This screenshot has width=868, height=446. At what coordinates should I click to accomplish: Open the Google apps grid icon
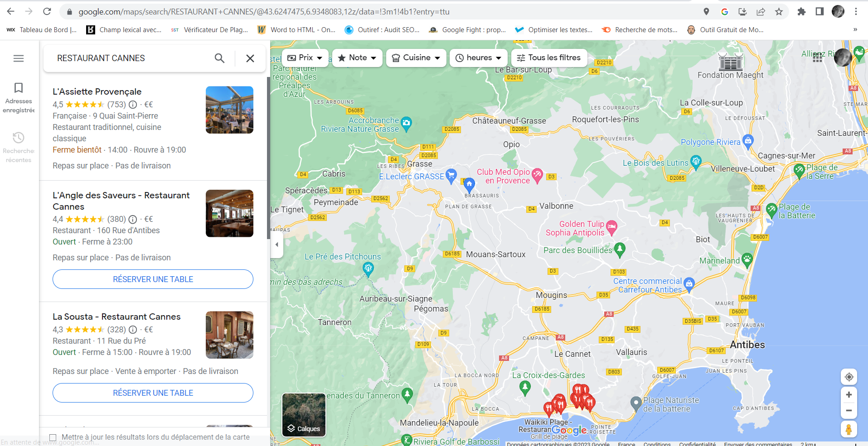818,58
